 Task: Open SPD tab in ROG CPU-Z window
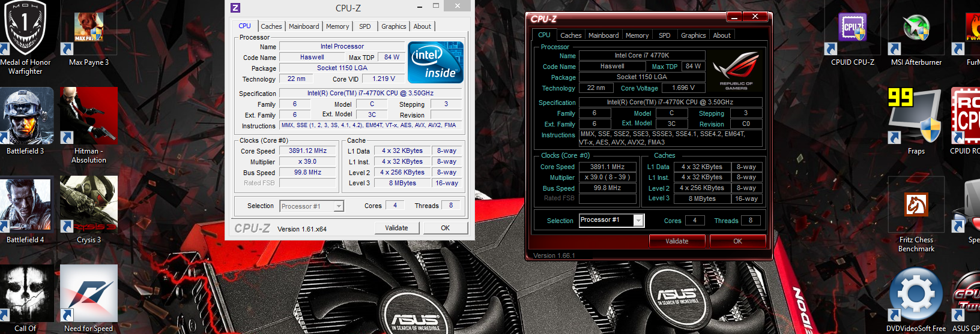coord(664,35)
